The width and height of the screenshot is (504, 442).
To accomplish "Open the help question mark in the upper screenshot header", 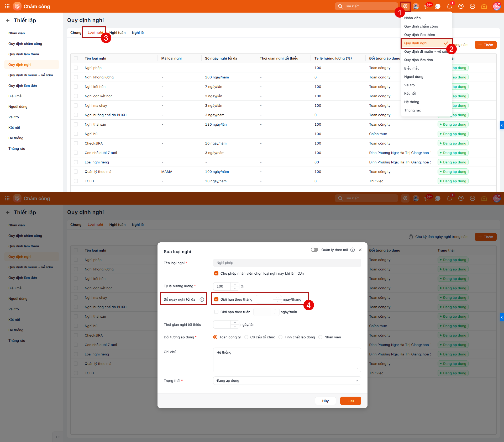I will pos(461,6).
